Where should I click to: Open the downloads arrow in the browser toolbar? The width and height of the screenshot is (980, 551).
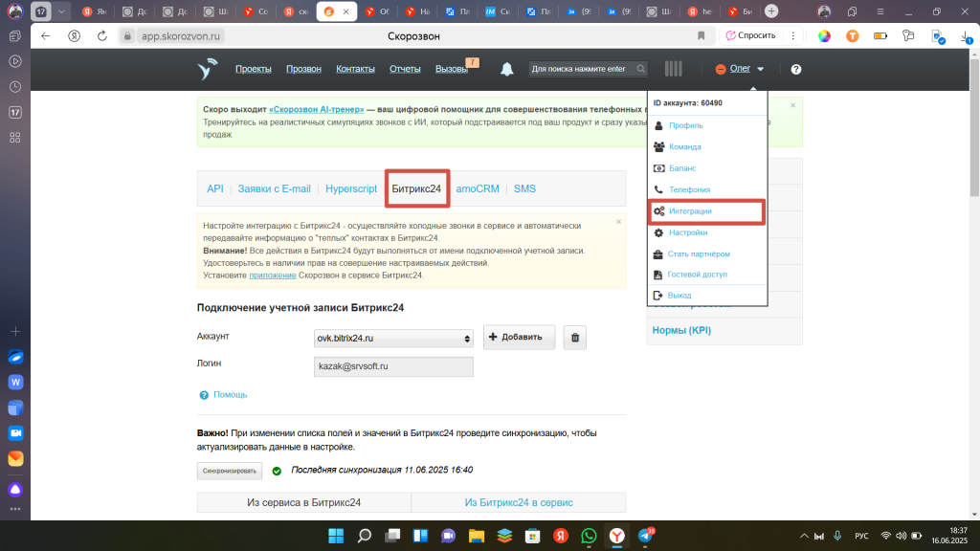[x=967, y=36]
